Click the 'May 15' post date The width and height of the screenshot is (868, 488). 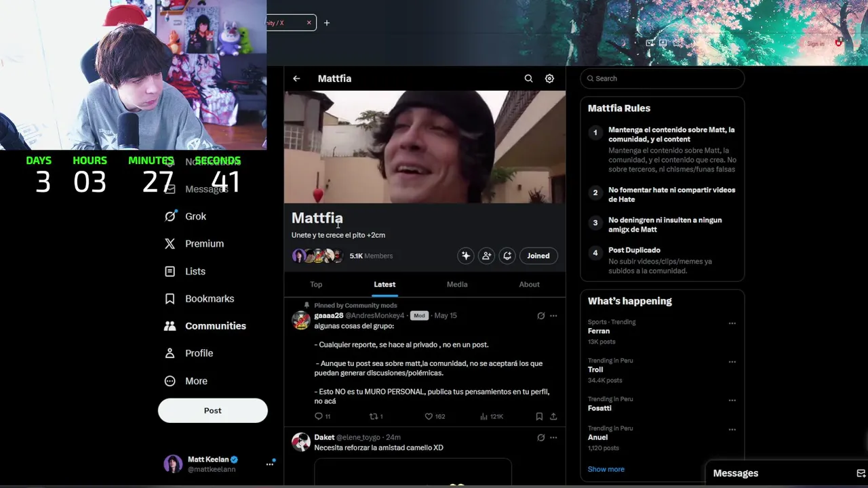point(446,316)
